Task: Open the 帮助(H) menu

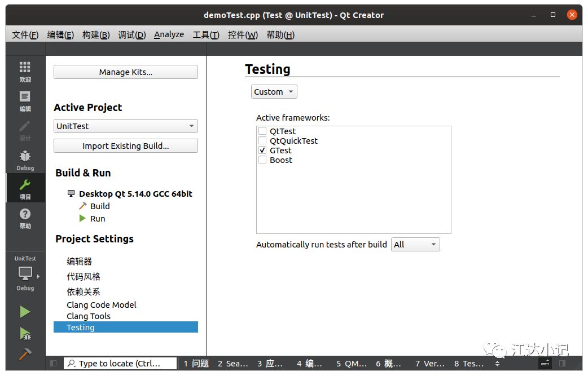Action: click(280, 35)
